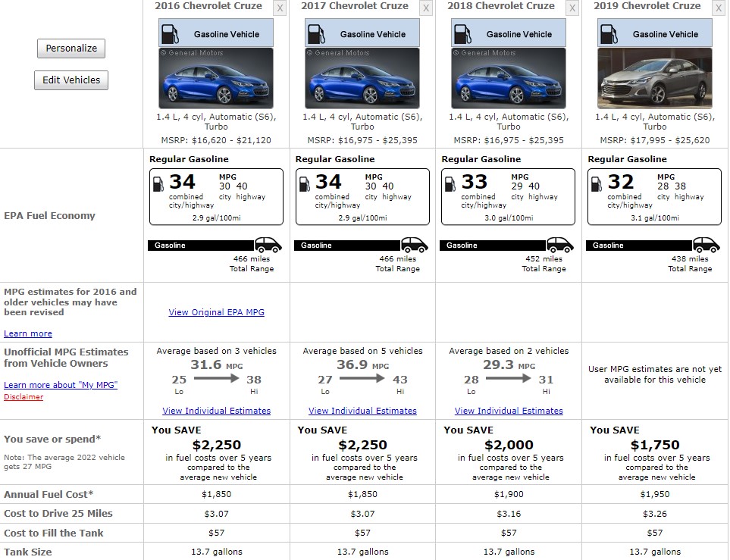Click the Gasoline range bar for 2019 Cruze
This screenshot has height=560, width=730.
639,246
